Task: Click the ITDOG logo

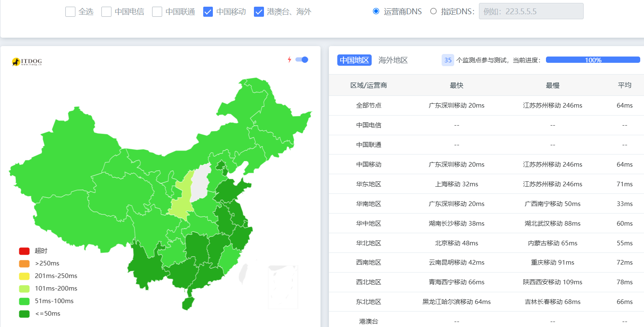Action: [x=27, y=62]
